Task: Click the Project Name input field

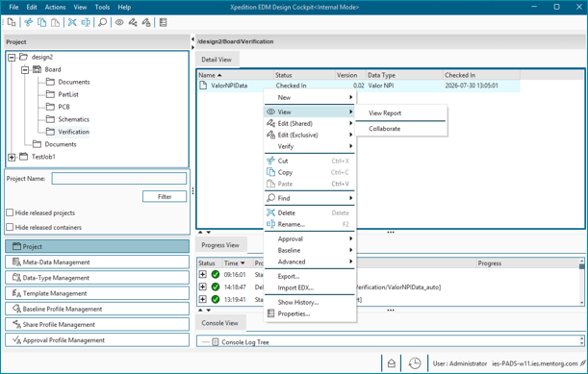Action: 119,179
